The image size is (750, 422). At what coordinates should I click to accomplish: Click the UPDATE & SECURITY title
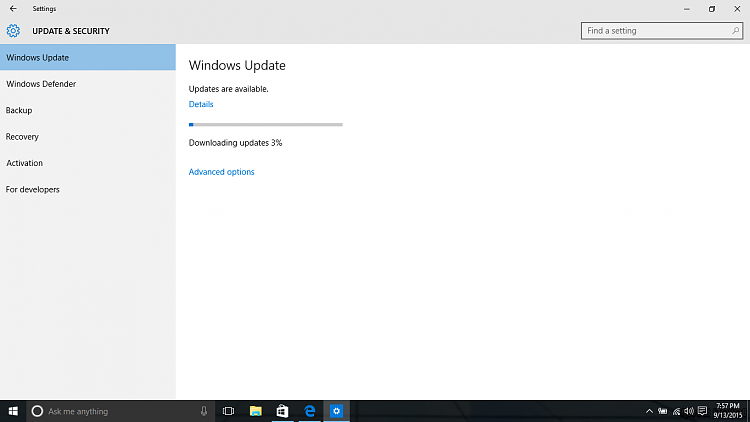(71, 31)
